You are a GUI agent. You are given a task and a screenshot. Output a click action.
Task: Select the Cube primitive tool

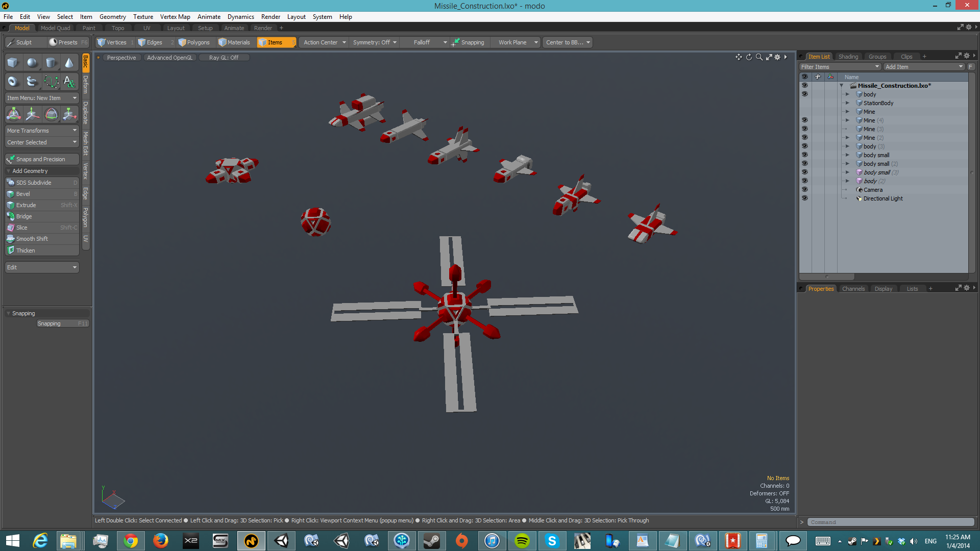[x=13, y=63]
